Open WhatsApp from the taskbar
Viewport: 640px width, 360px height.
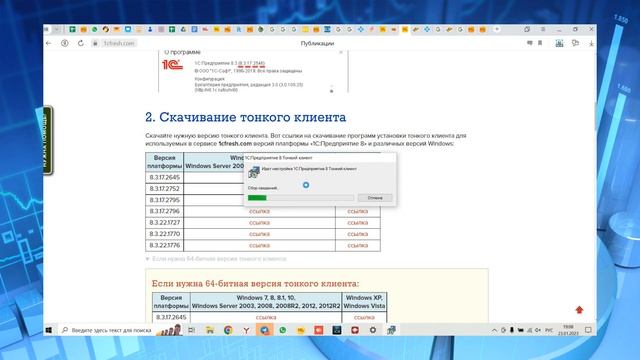click(282, 330)
